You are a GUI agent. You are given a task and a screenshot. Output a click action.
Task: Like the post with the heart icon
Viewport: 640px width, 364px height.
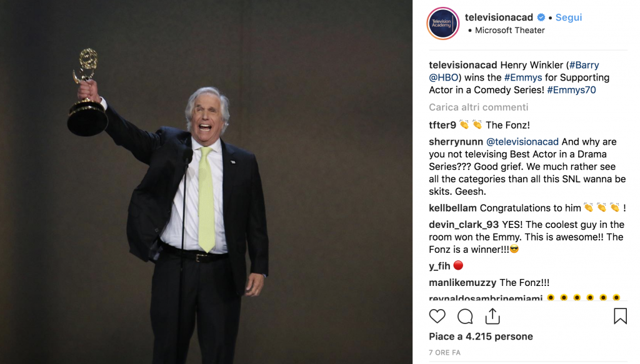coord(437,317)
